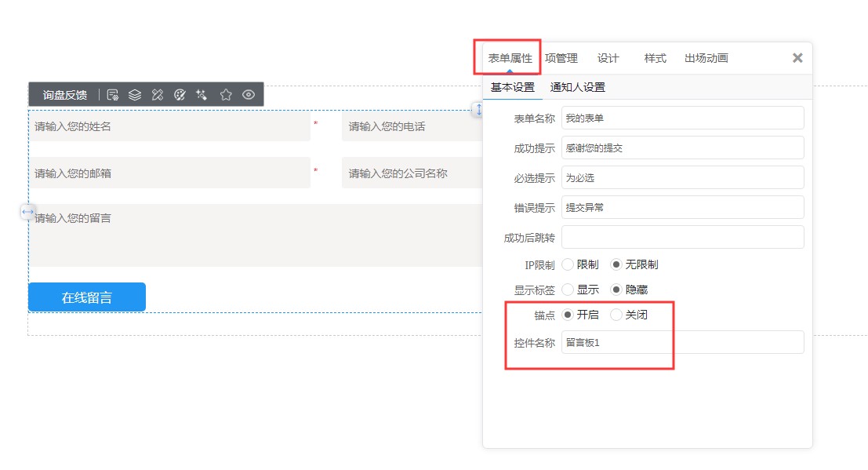Close the form properties panel
Screen dimensions: 868x470
point(797,58)
